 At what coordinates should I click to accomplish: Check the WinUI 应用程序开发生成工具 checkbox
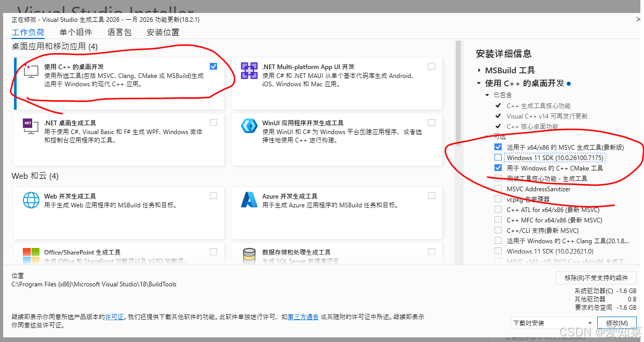point(432,123)
